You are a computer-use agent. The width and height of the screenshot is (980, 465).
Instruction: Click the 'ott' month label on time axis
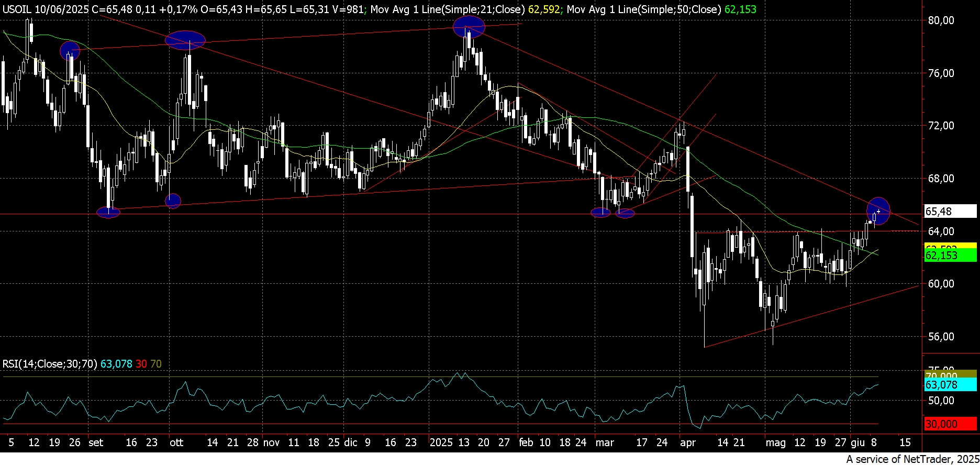(x=176, y=442)
